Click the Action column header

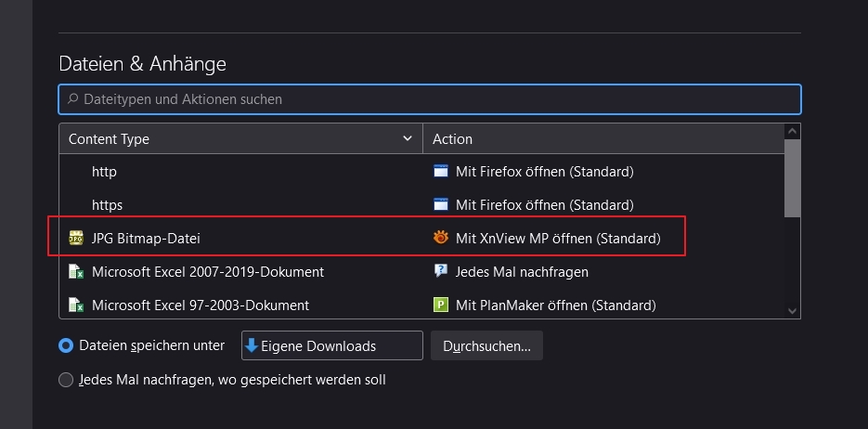pyautogui.click(x=603, y=138)
